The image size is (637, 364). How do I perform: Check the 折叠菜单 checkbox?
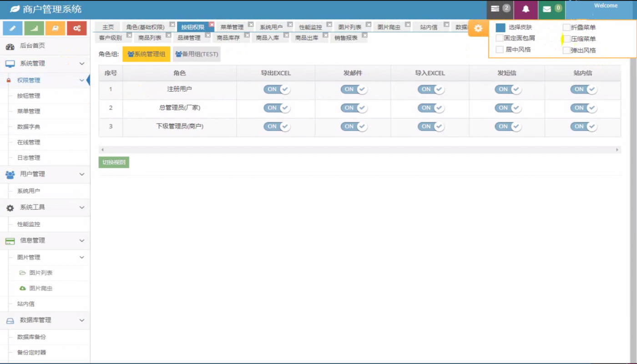pyautogui.click(x=566, y=27)
